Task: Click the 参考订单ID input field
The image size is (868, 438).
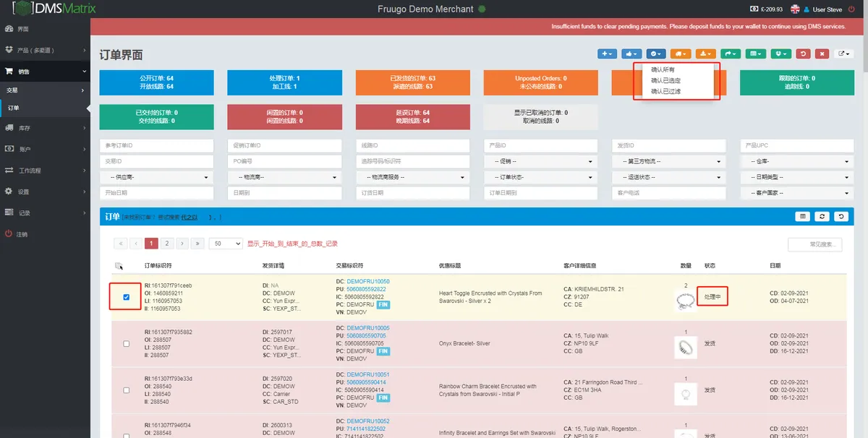Action: pos(156,146)
